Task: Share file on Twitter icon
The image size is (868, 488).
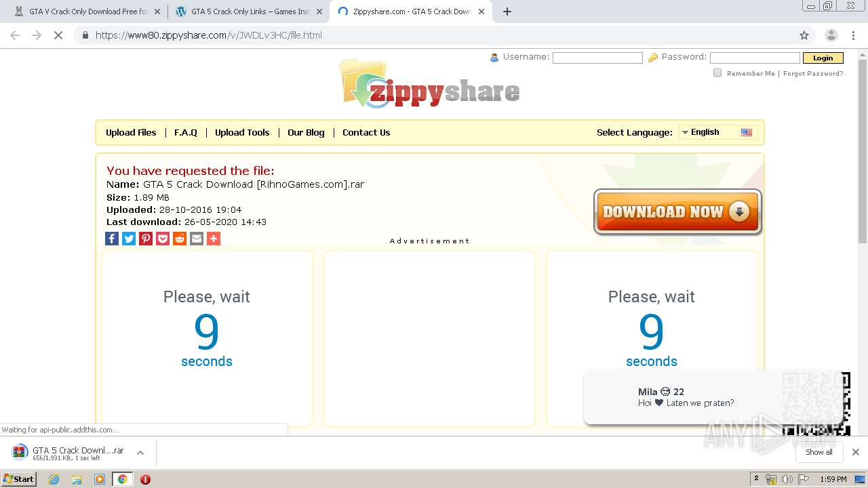Action: [x=129, y=239]
